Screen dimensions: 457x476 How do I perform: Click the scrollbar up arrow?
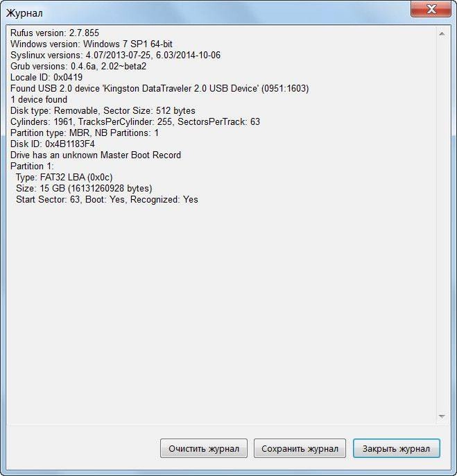coord(442,34)
